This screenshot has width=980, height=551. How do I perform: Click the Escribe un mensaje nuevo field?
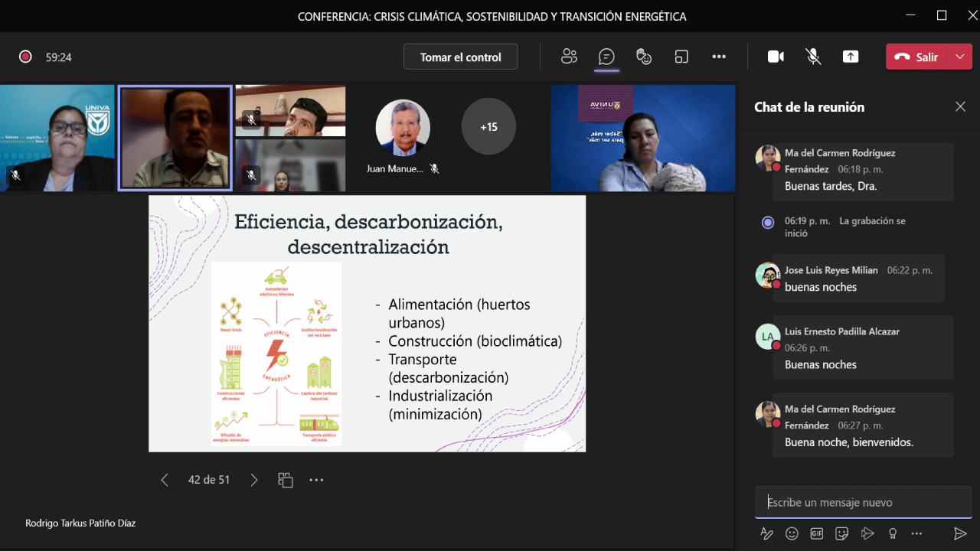(864, 503)
